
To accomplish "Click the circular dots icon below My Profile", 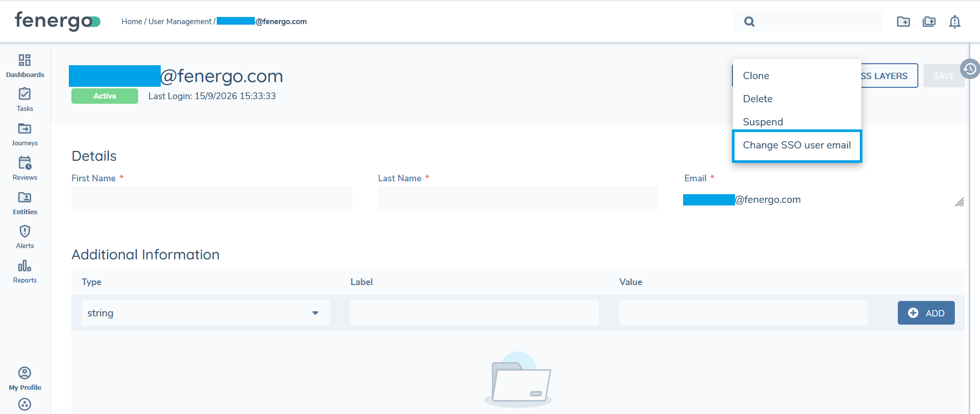I will click(25, 405).
